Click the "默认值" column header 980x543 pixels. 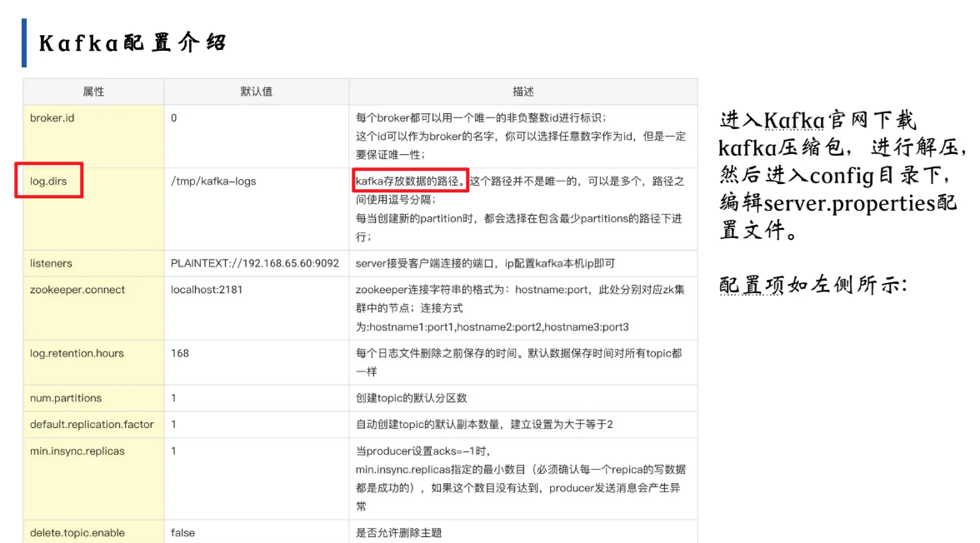click(x=257, y=92)
